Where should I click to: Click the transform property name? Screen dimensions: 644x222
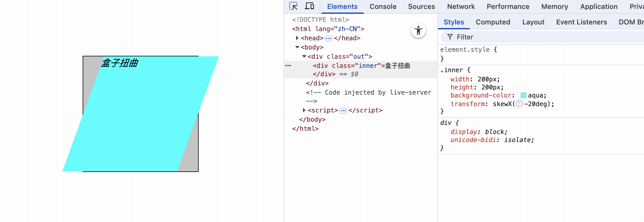point(468,104)
